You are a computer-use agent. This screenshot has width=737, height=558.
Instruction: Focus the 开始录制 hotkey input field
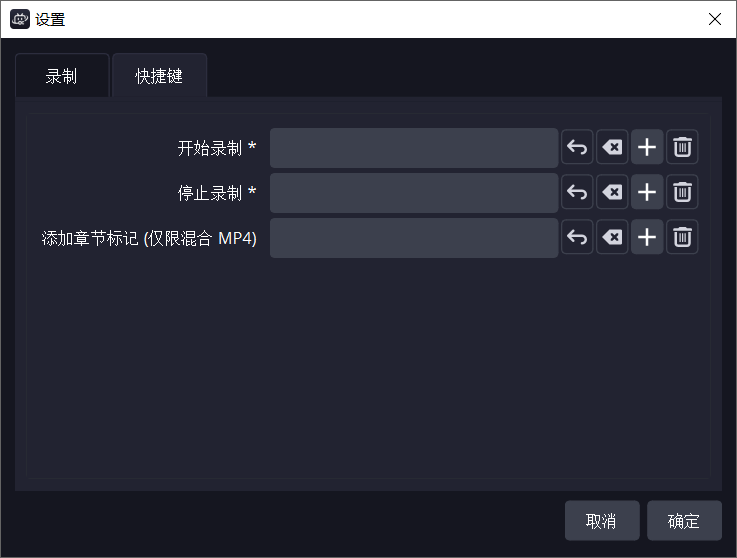click(x=413, y=148)
